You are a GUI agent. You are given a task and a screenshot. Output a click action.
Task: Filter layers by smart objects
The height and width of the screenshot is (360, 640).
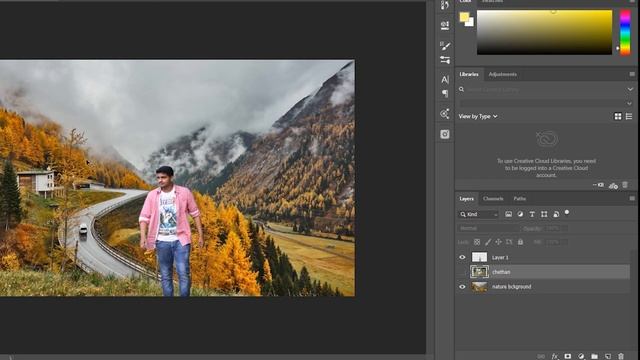click(556, 214)
